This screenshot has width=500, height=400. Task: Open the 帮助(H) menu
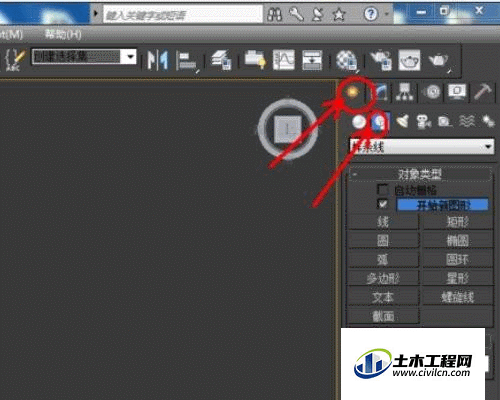[63, 34]
